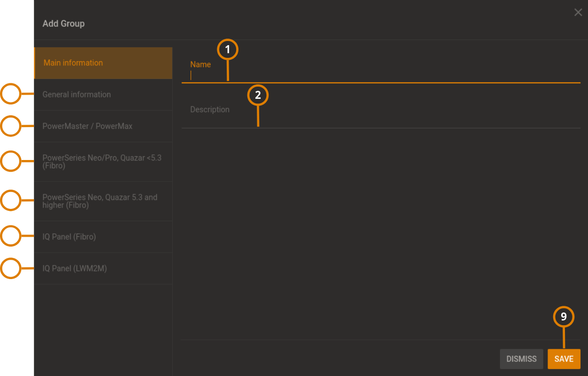Click the Name field label

pos(200,64)
